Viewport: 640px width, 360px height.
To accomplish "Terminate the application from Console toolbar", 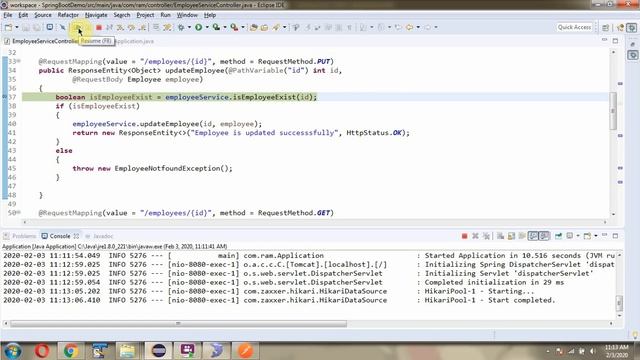I will [464, 236].
